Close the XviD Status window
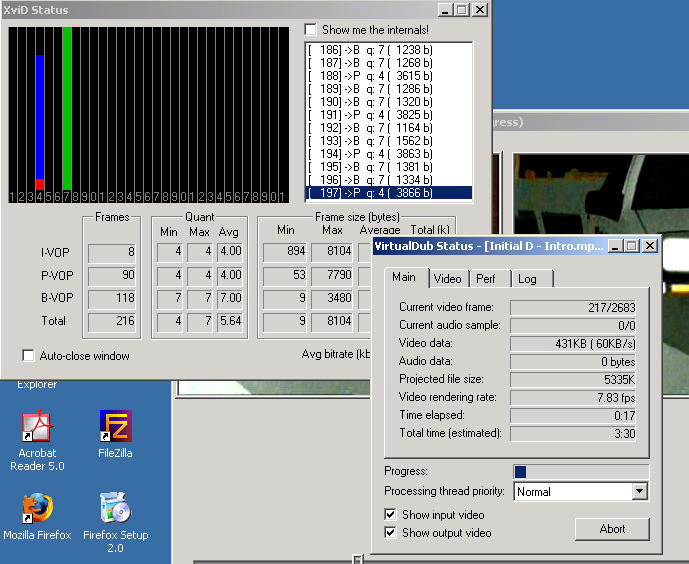Image resolution: width=689 pixels, height=564 pixels. (480, 10)
